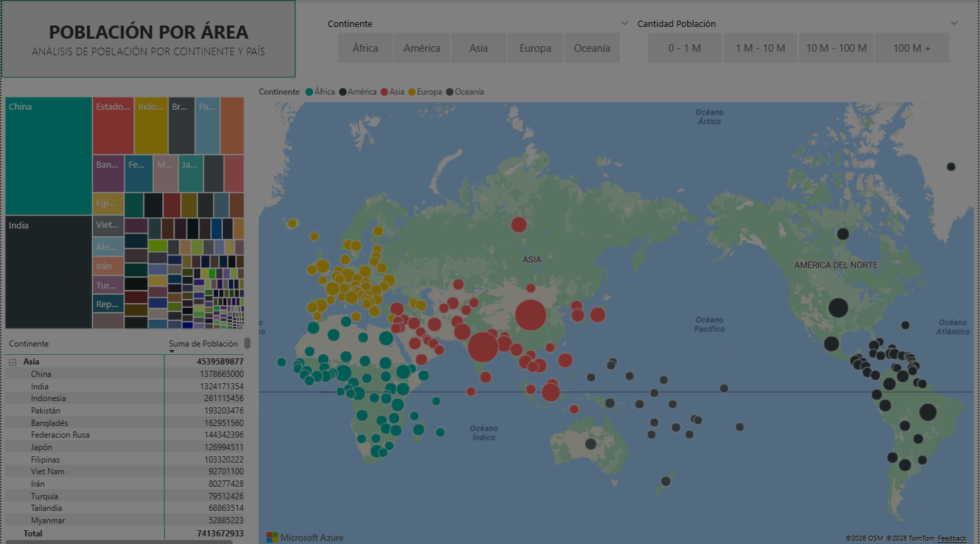Open the Feedback link on the map
This screenshot has height=544, width=980.
click(x=952, y=538)
